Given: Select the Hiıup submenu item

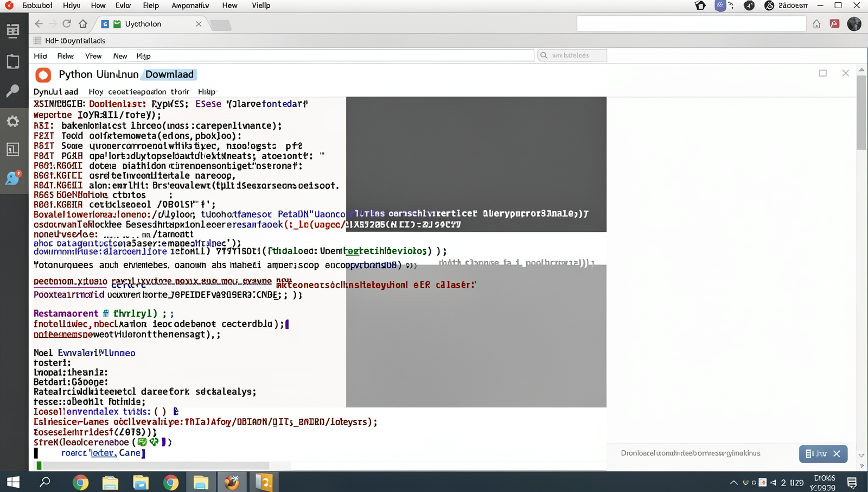Looking at the screenshot, I should [207, 92].
